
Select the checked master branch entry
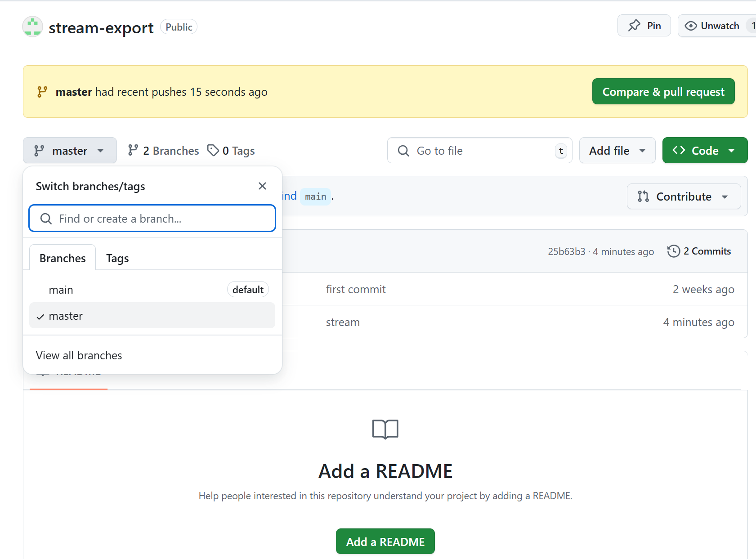(152, 316)
